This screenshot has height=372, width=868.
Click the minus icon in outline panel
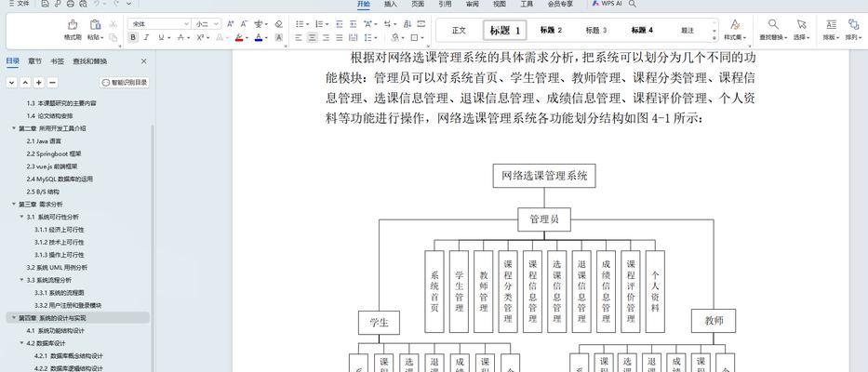[52, 83]
